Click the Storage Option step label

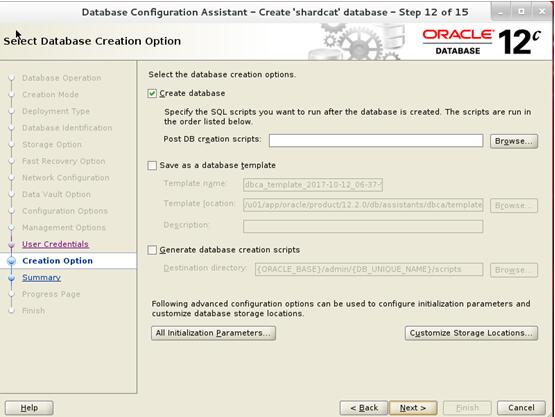coord(52,144)
